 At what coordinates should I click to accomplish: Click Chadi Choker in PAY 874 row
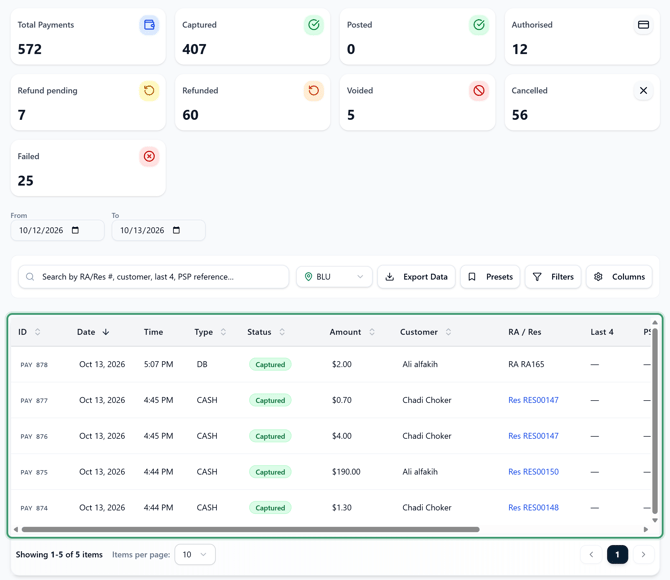pyautogui.click(x=427, y=508)
